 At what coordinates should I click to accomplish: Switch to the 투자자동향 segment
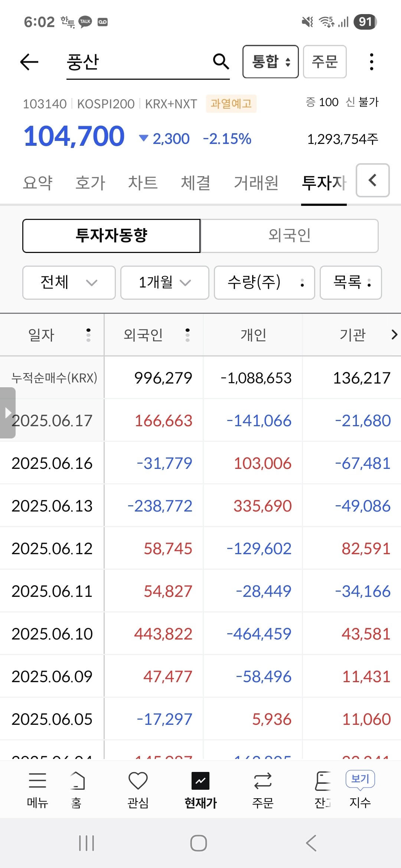click(111, 236)
